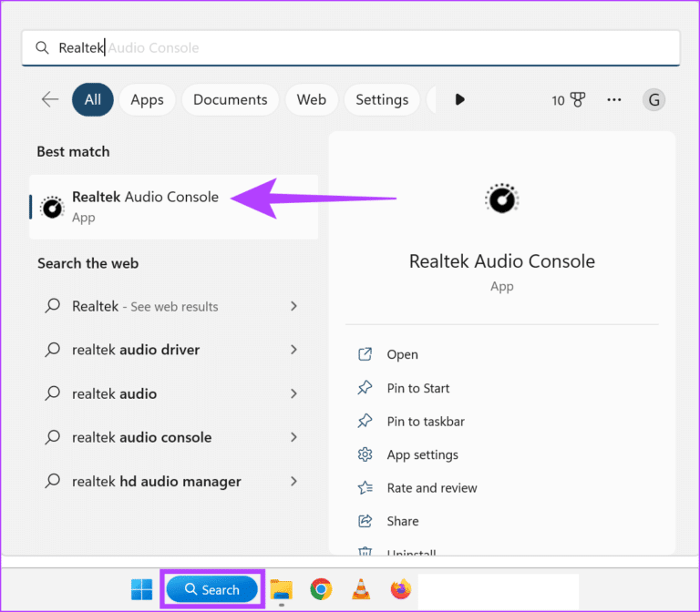
Task: Expand chevron beside 'realtek hd audio manager'
Action: tap(293, 481)
